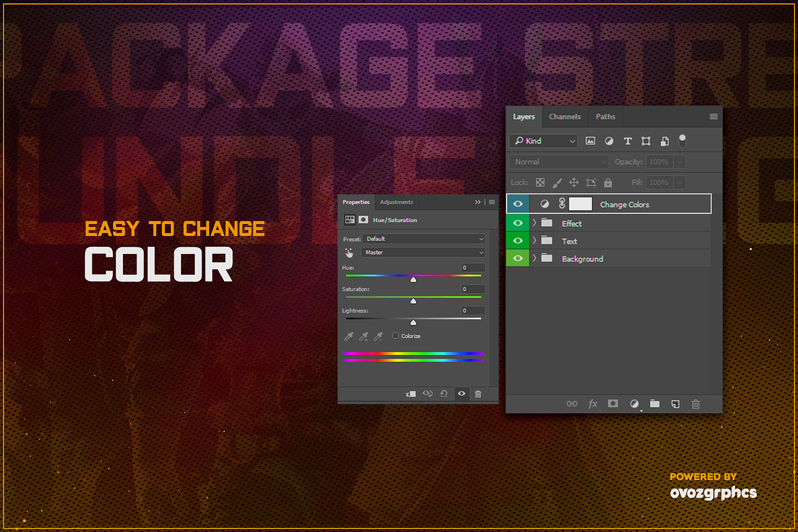This screenshot has height=532, width=798.
Task: Expand the Text group
Action: [x=534, y=241]
